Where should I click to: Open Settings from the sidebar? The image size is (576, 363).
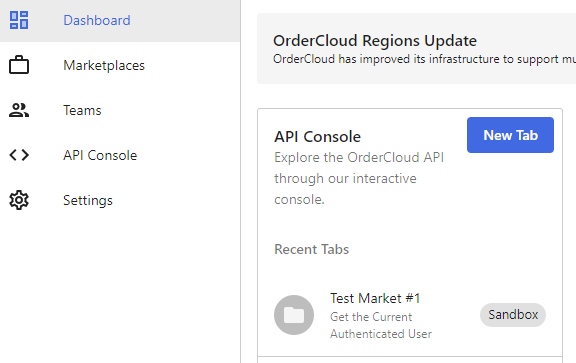pos(120,200)
